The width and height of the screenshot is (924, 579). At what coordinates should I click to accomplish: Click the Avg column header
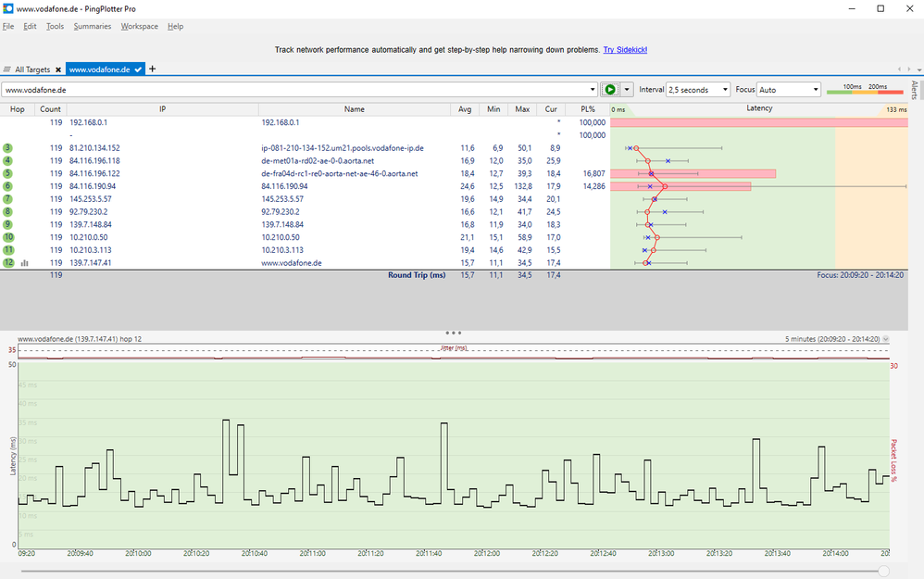click(465, 109)
